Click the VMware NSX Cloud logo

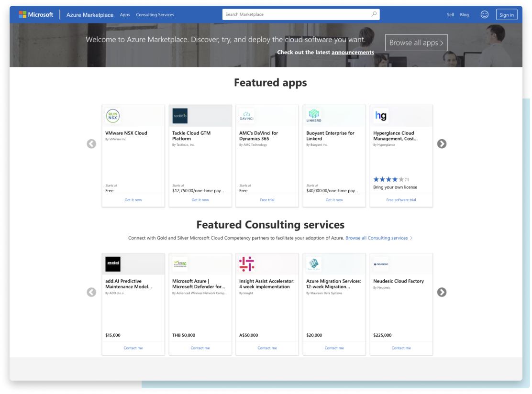click(x=112, y=116)
